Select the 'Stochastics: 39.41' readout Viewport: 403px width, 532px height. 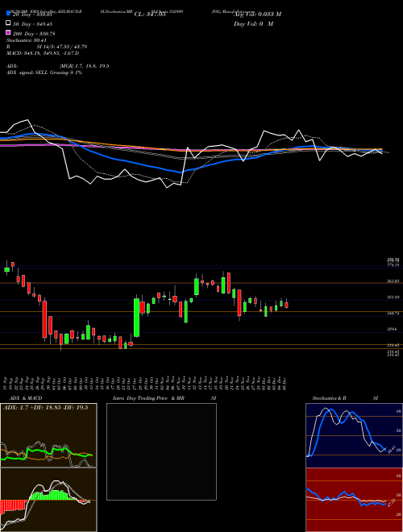pos(27,40)
